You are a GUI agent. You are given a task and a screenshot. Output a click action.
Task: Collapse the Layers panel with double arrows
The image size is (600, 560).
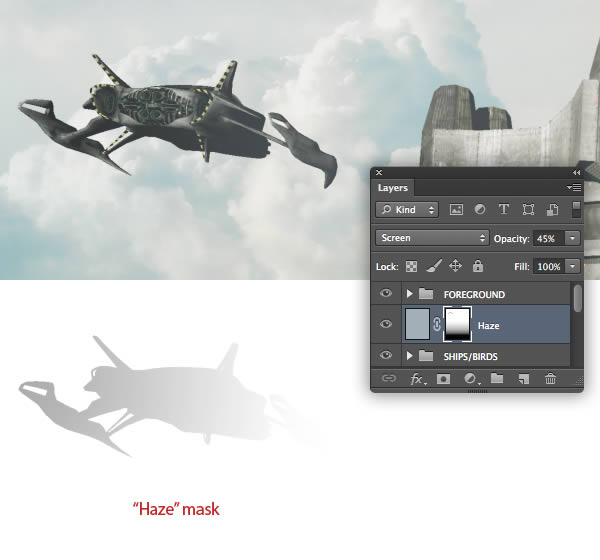[577, 173]
